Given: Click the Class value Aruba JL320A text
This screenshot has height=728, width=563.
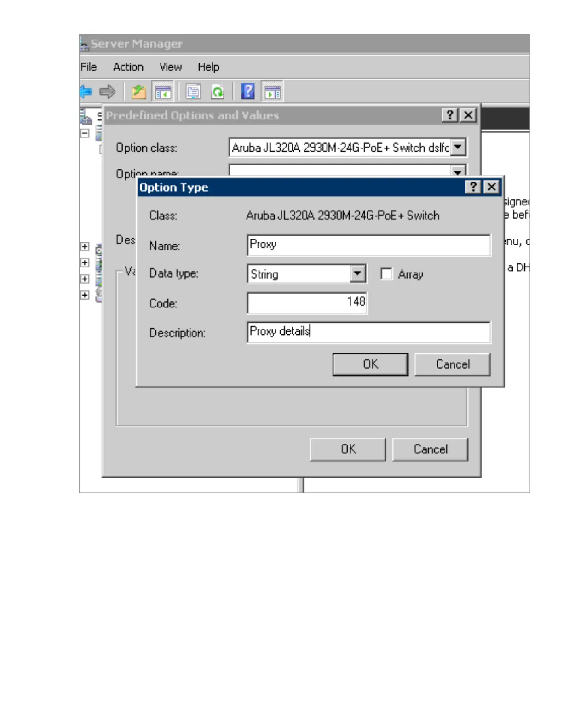Looking at the screenshot, I should pos(343,216).
